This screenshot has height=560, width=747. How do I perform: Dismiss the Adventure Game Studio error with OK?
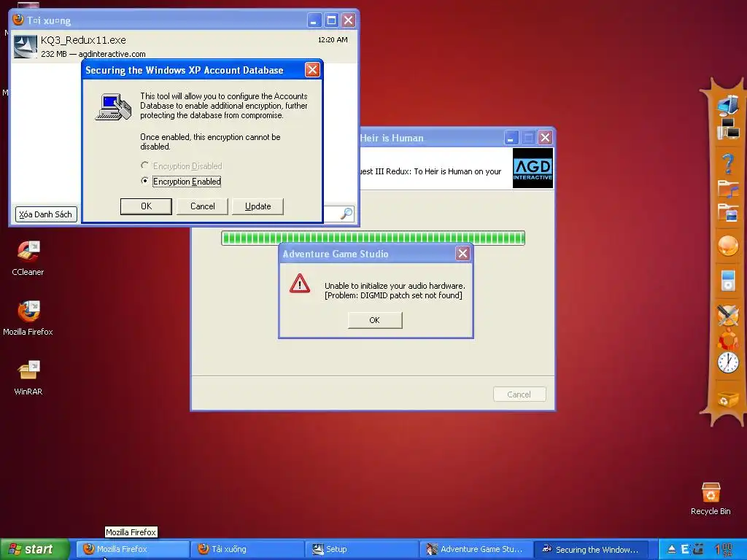[x=375, y=320]
